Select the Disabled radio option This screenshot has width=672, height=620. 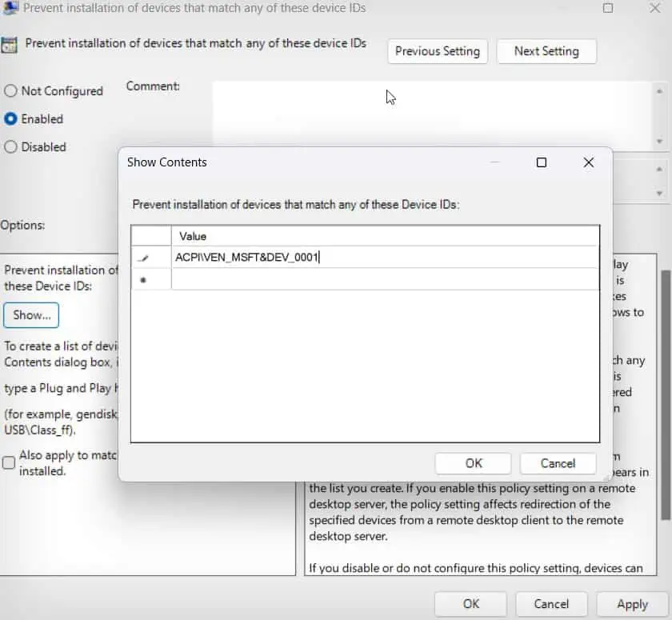click(10, 147)
